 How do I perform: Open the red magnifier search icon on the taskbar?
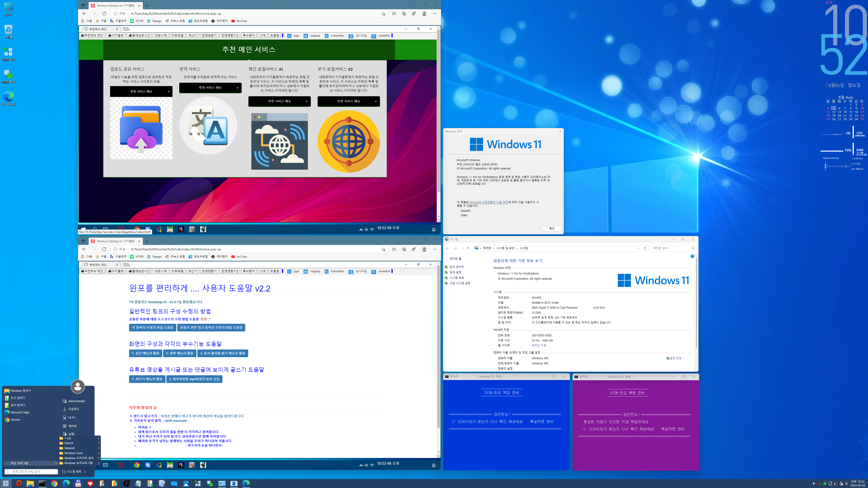tap(18, 484)
